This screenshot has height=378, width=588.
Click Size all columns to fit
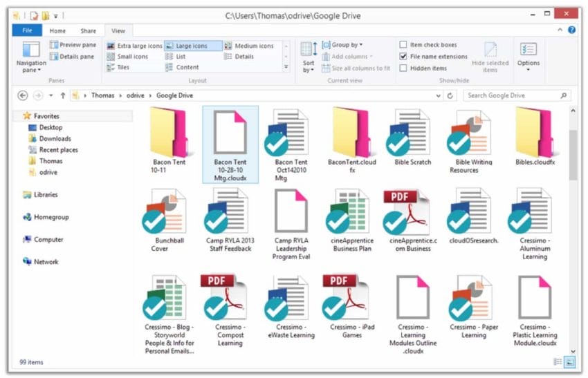pos(356,68)
